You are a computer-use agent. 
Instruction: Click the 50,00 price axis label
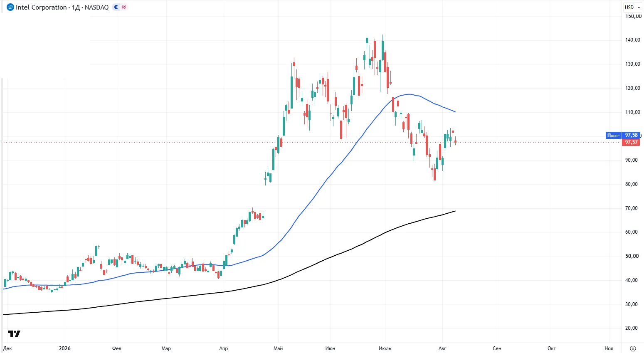tap(632, 256)
